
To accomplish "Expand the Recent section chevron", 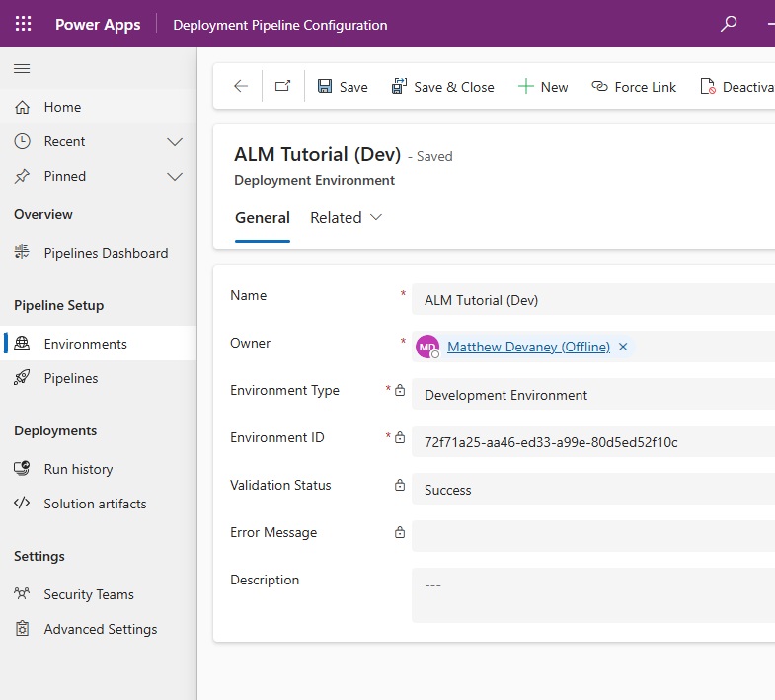I will point(175,142).
